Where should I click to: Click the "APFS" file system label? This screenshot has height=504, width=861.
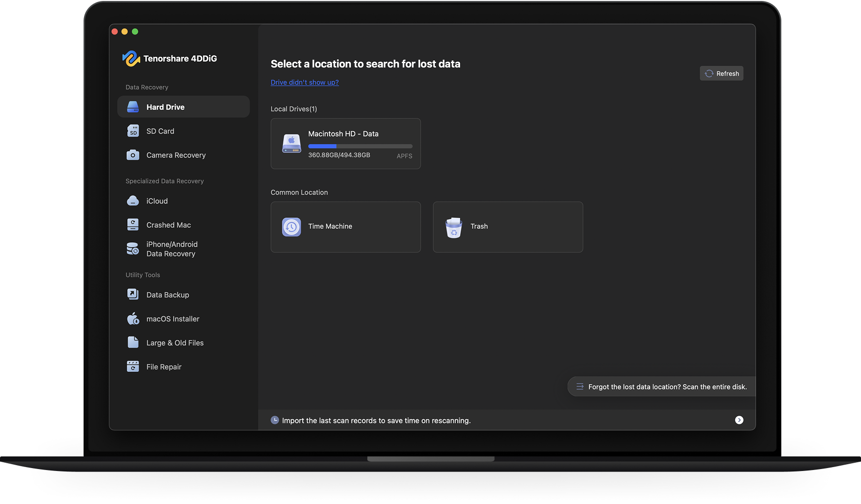point(404,156)
